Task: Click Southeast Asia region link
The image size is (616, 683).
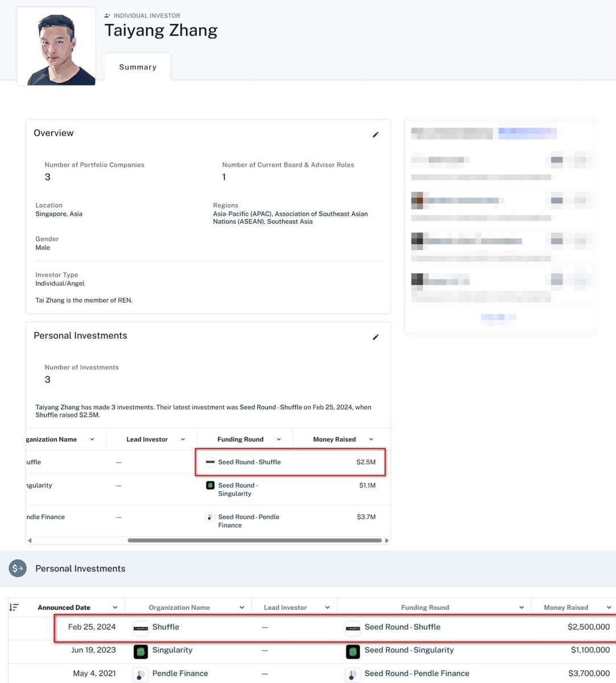Action: 290,221
